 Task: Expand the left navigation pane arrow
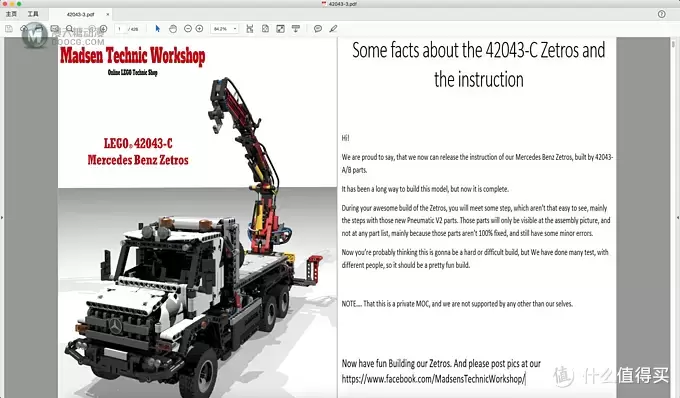click(2, 217)
